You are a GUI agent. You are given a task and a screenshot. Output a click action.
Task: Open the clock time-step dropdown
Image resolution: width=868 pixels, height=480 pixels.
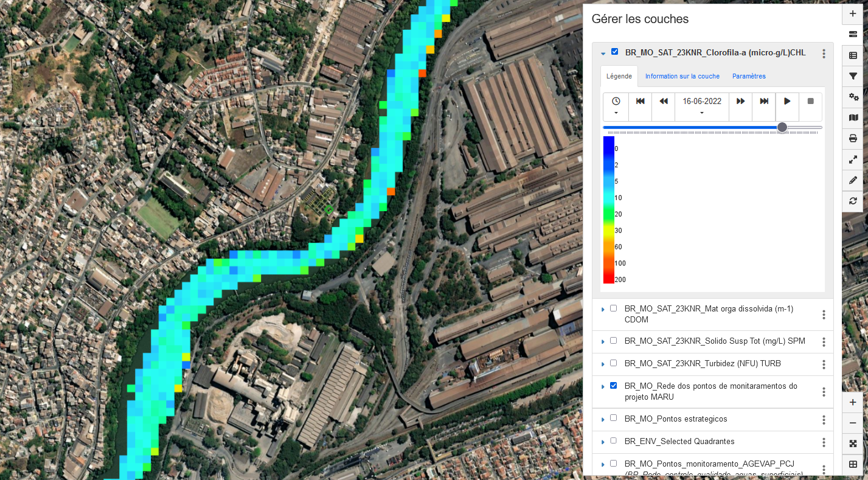pos(616,106)
